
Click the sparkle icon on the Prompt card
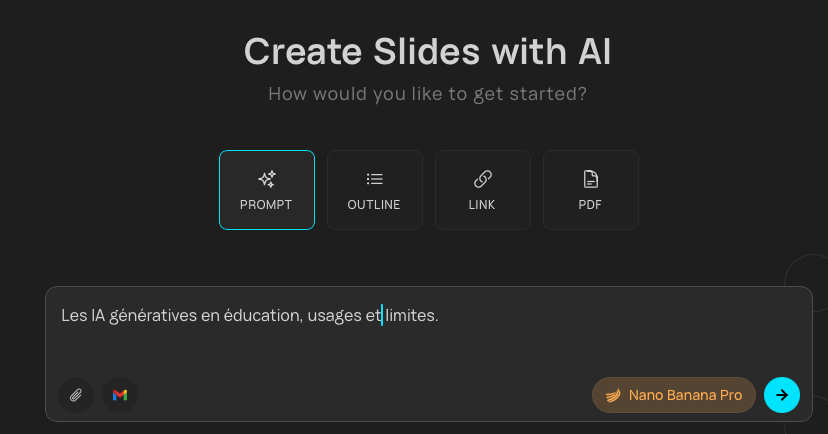[267, 179]
